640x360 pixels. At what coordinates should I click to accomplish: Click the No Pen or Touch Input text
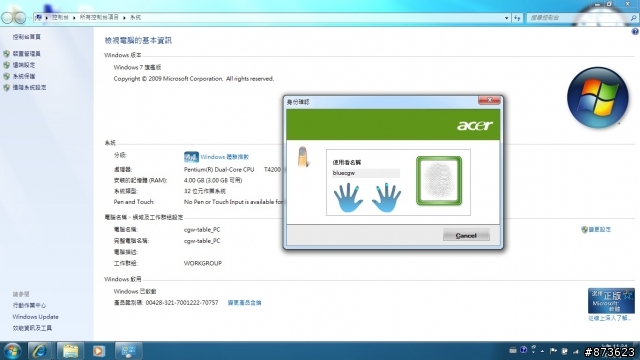[x=233, y=202]
